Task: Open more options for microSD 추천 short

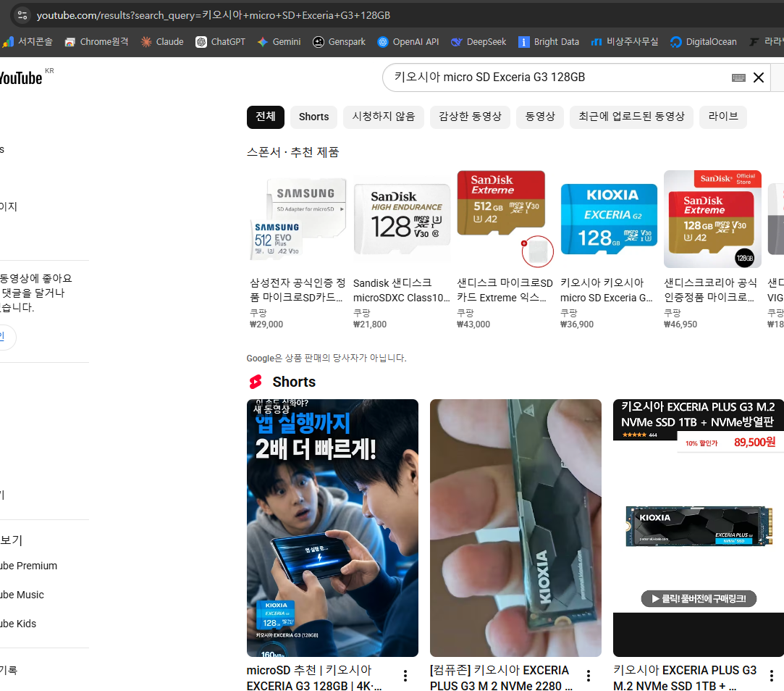Action: 405,676
